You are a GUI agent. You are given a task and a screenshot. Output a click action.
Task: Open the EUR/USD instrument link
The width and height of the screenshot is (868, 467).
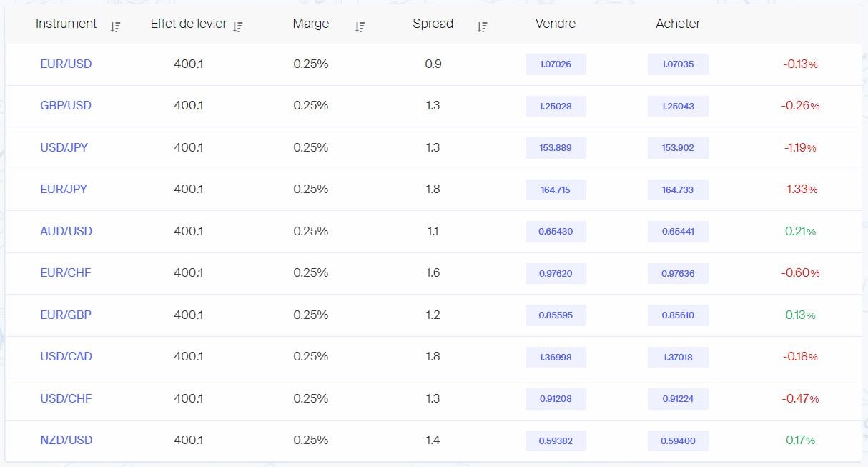[x=66, y=64]
